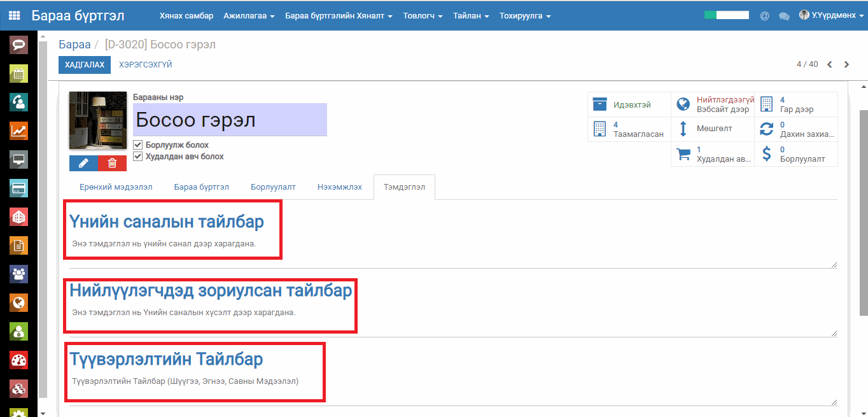Open the apps grid menu icon
Screen dimensions: 868x417
click(x=14, y=16)
